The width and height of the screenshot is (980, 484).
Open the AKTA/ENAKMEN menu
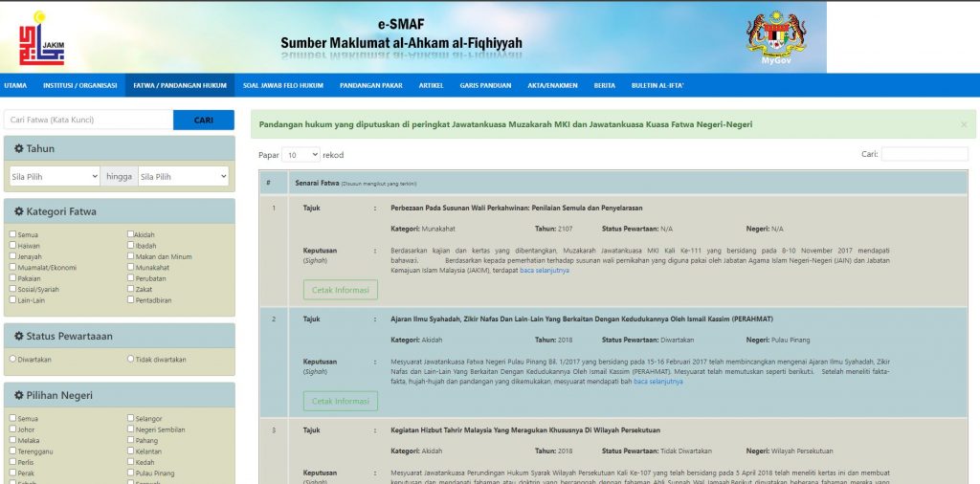coord(552,85)
